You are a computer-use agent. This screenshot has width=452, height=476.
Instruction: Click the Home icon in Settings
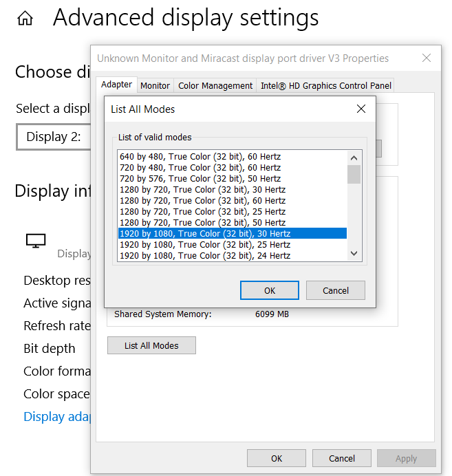click(x=25, y=19)
